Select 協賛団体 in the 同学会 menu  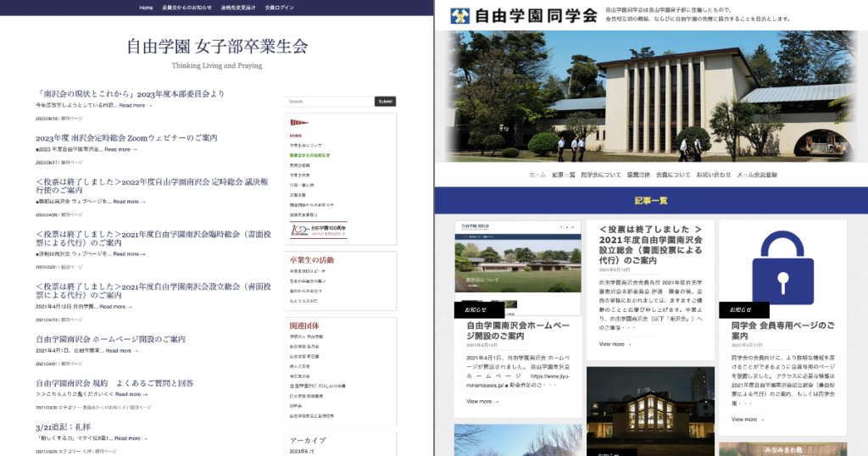(x=638, y=175)
